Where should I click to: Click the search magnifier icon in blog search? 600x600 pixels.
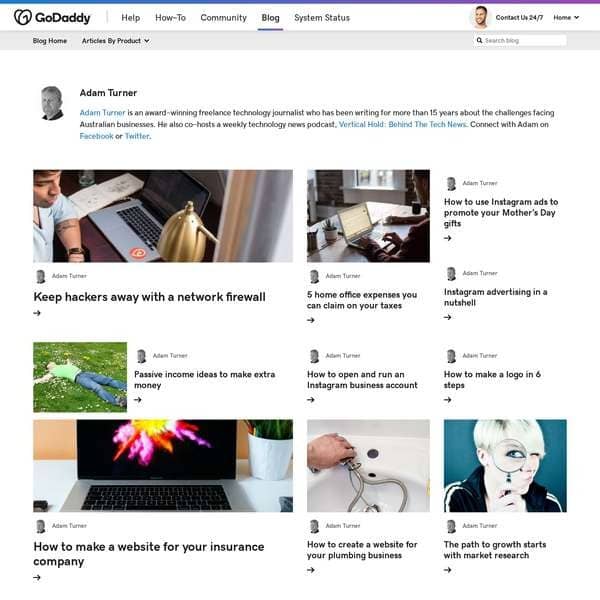click(x=479, y=40)
